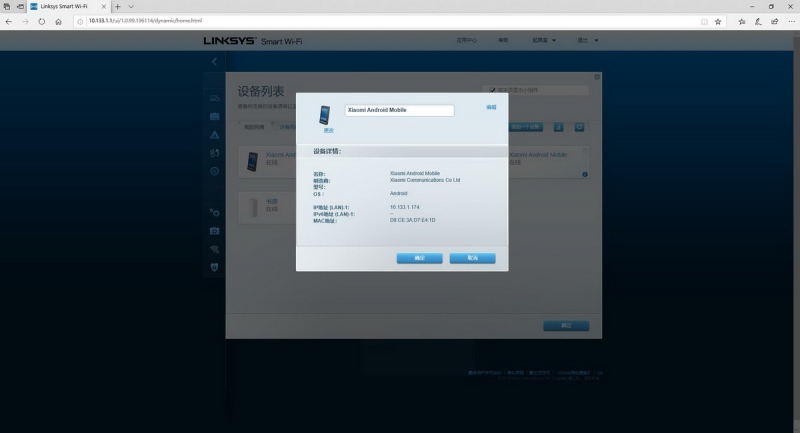Open the favorites hub icon
Screen dimensions: 800x433
(x=742, y=21)
